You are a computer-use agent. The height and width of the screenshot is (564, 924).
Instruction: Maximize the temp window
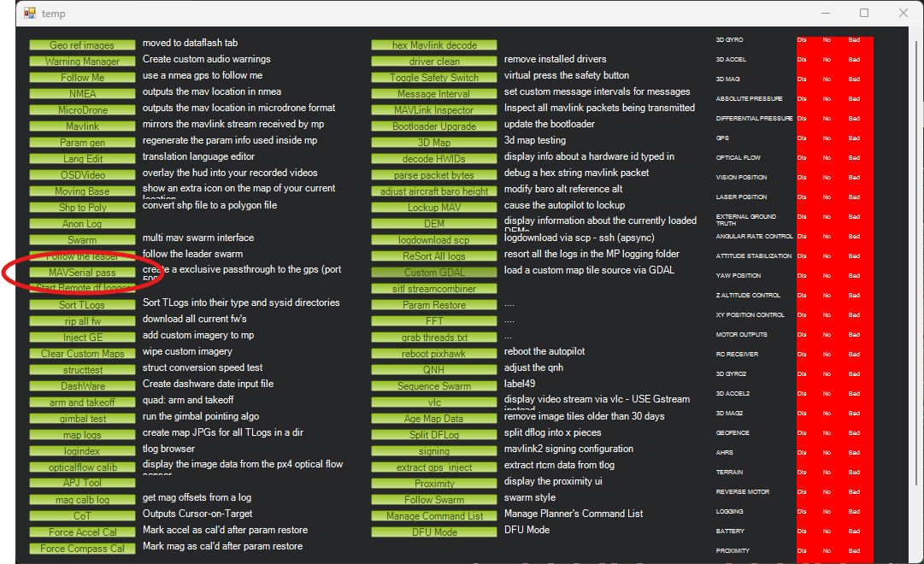click(864, 14)
